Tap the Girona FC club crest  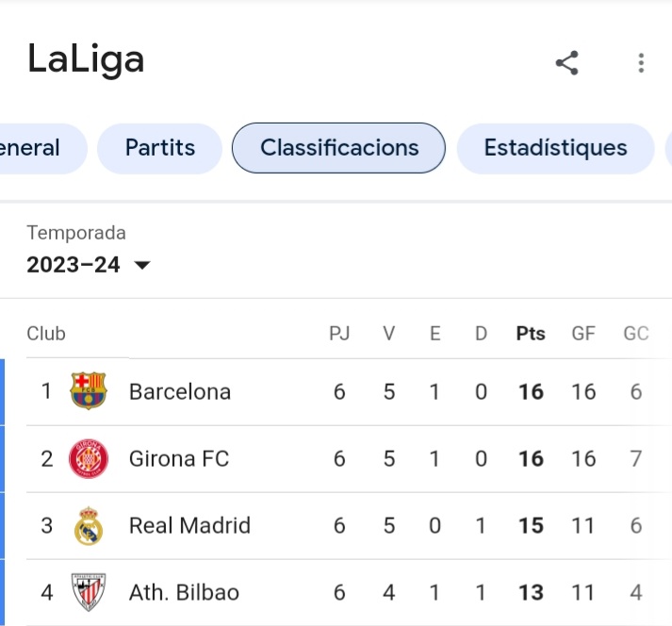[90, 459]
